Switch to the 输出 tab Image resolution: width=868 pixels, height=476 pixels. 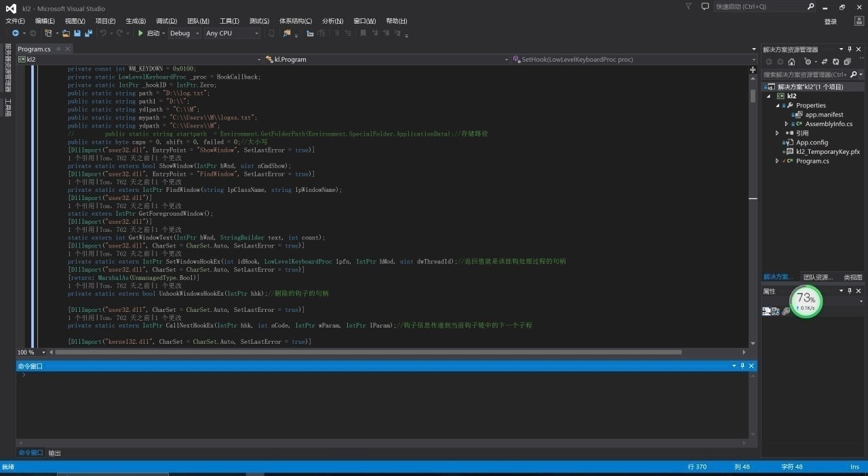pos(54,453)
